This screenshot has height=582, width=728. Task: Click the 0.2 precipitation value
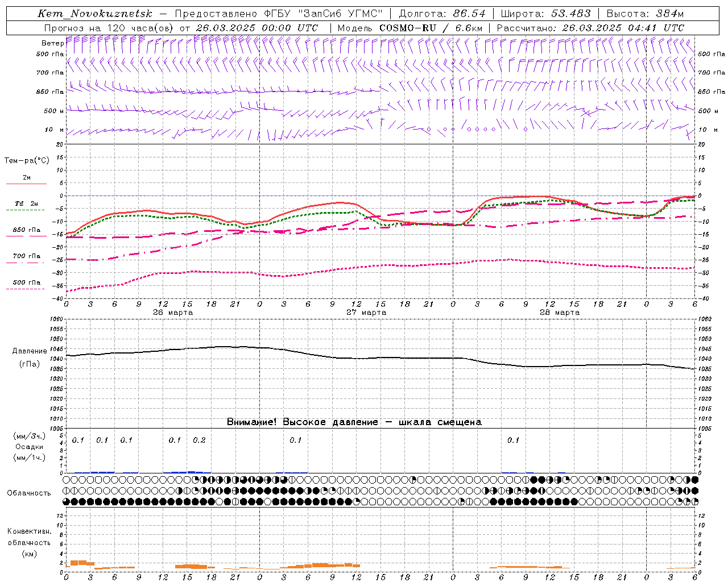pos(200,440)
